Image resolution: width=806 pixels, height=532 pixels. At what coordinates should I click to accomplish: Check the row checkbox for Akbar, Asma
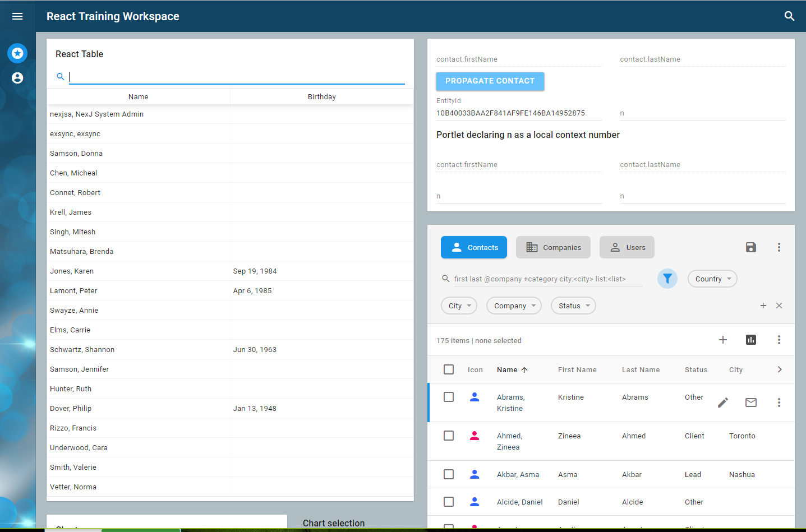(x=449, y=474)
